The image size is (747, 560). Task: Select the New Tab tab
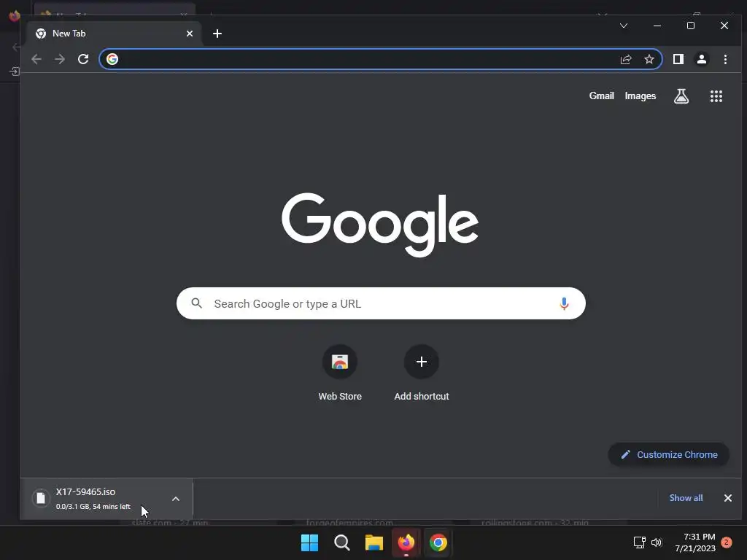115,34
